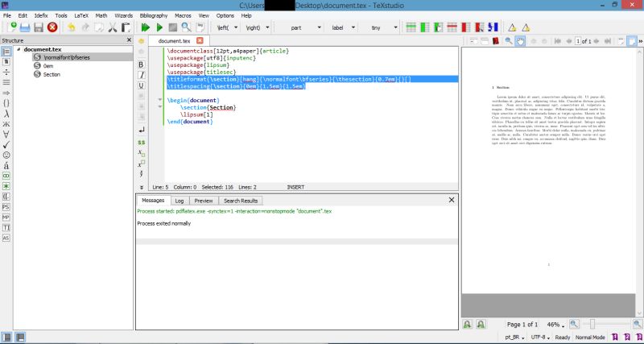Build and view with the double green arrow
Image resolution: width=644 pixels, height=344 pixels.
coord(146,27)
